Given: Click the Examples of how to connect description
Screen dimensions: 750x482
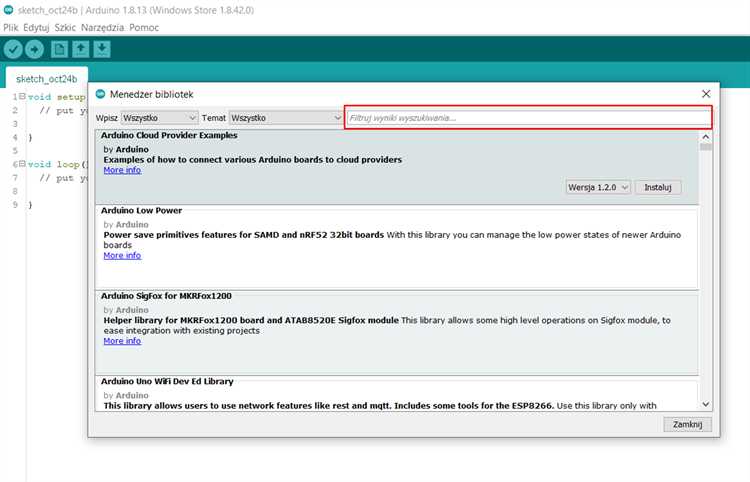Looking at the screenshot, I should click(x=253, y=160).
